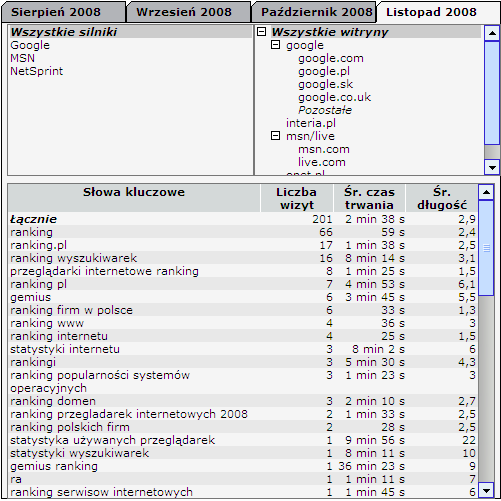Click the keyword 'ranking www'

coord(47,323)
